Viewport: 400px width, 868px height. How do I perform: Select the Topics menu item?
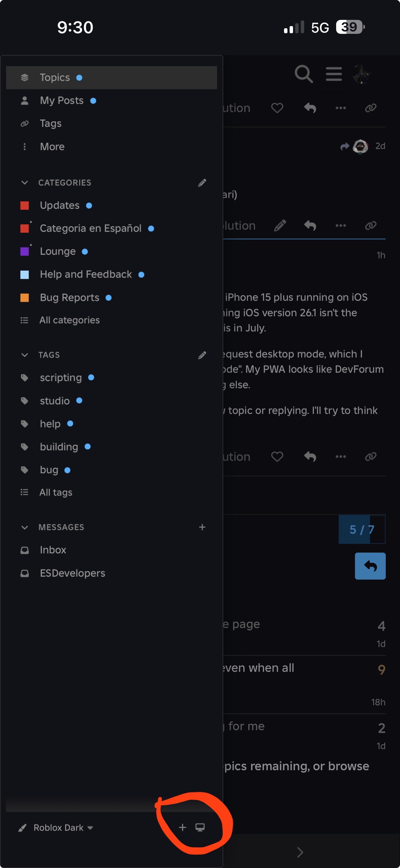pyautogui.click(x=111, y=78)
